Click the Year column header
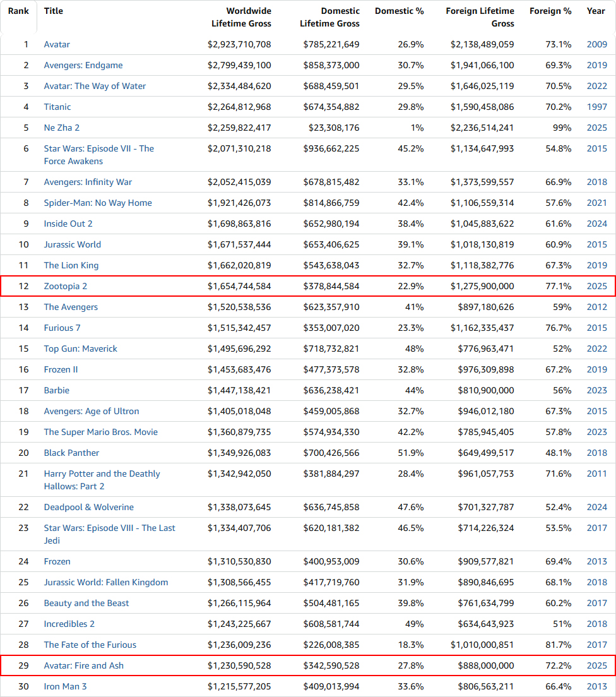This screenshot has height=697, width=616. [596, 11]
